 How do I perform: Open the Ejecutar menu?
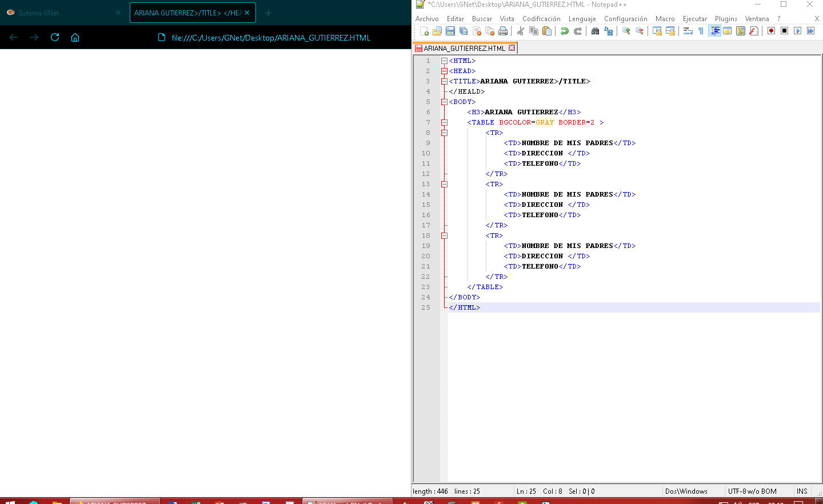pyautogui.click(x=694, y=19)
